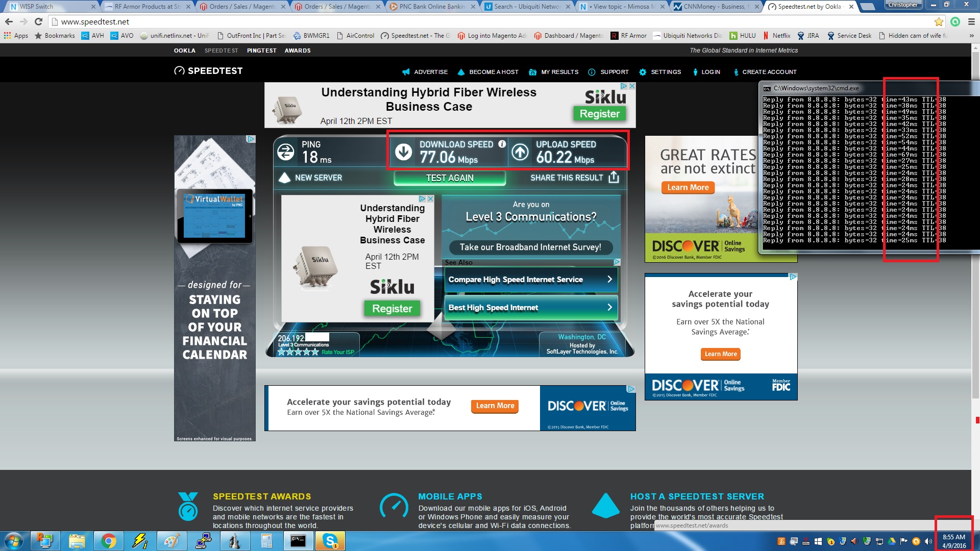Click the share result upload icon
The height and width of the screenshot is (551, 980).
[x=614, y=177]
